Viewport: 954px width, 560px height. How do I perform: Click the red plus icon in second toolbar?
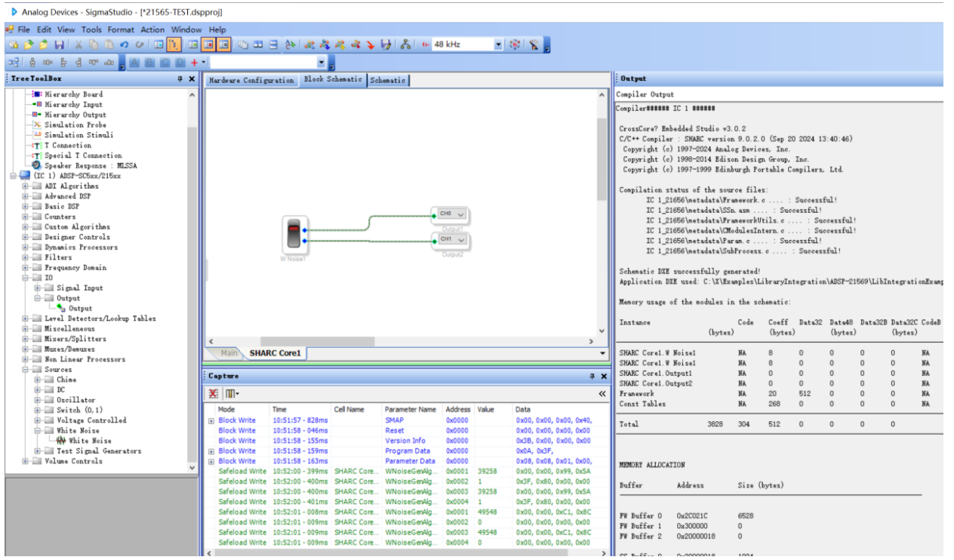pos(193,63)
